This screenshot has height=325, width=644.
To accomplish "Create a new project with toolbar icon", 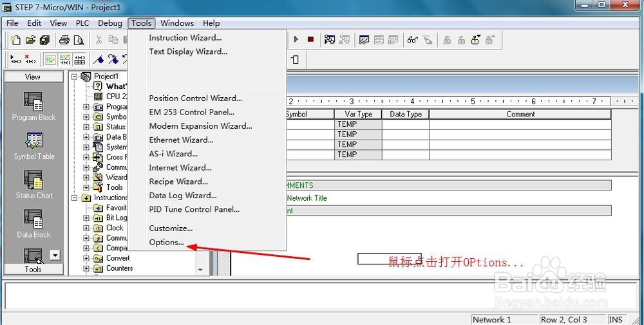I will click(x=15, y=40).
